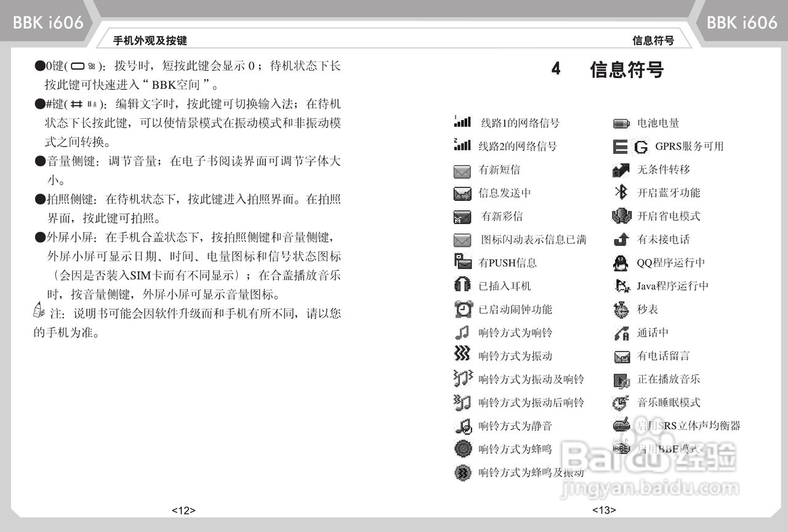Click the QQ penguin icon
Image resolution: width=788 pixels, height=532 pixels.
(x=620, y=263)
